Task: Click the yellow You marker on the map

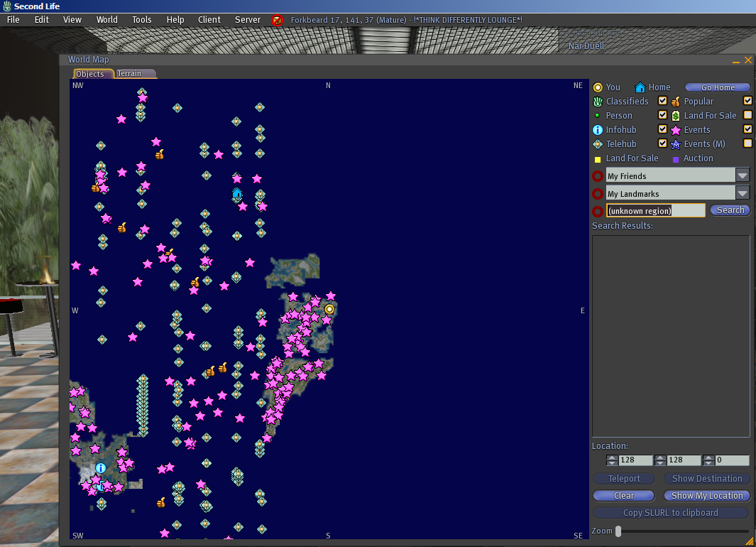Action: [329, 309]
